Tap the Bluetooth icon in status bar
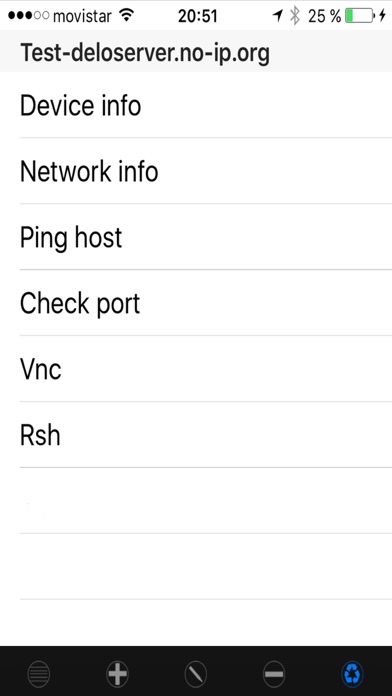Image resolution: width=392 pixels, height=696 pixels. point(294,16)
